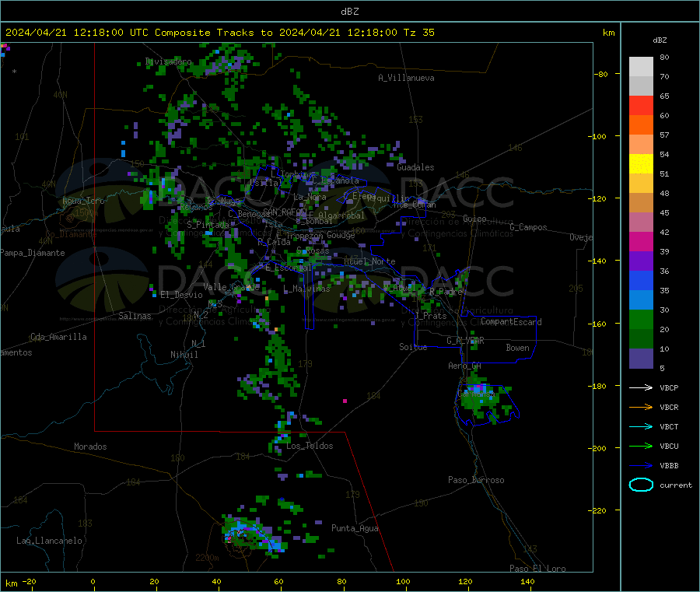Select the green 20–30 dBZ color swatch
The width and height of the screenshot is (700, 592).
pos(641,319)
